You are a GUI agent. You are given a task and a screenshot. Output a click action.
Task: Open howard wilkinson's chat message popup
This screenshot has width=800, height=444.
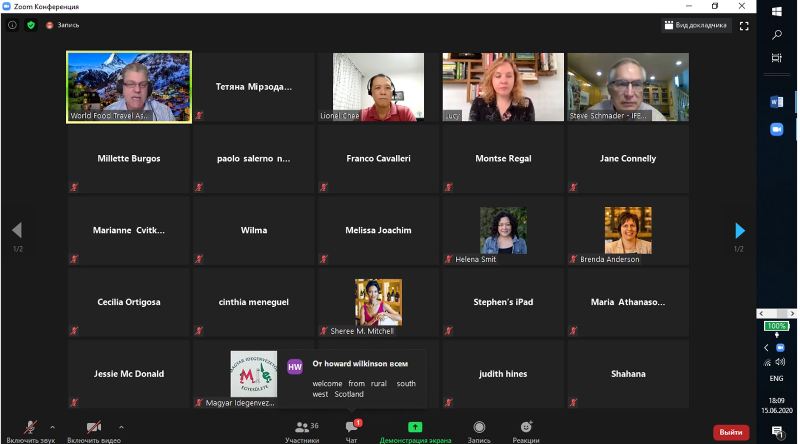352,379
